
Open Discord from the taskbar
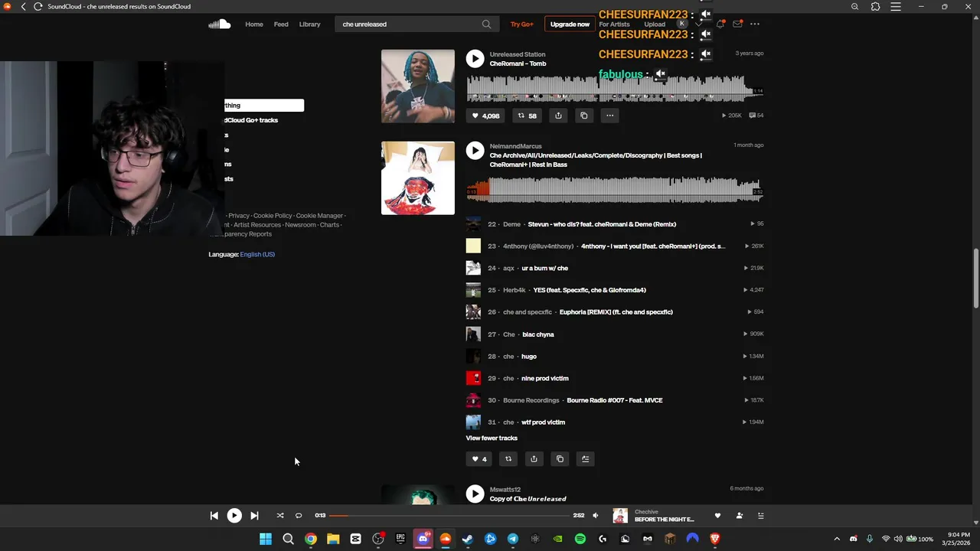(423, 539)
